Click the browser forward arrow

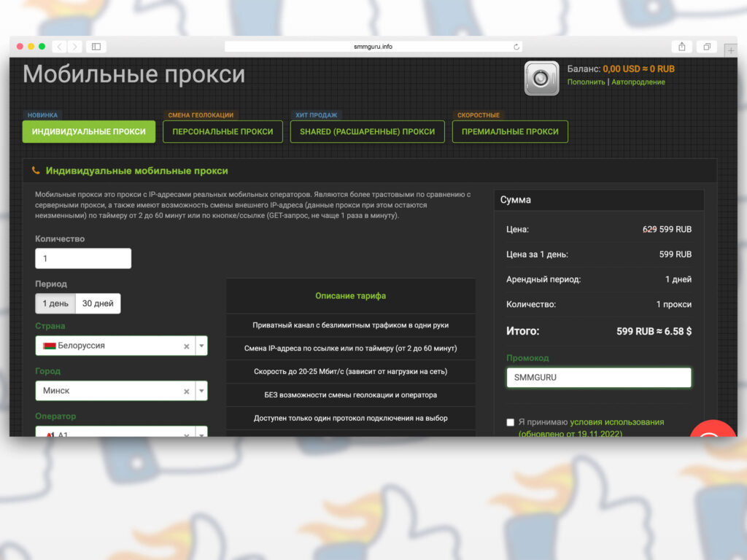[74, 47]
